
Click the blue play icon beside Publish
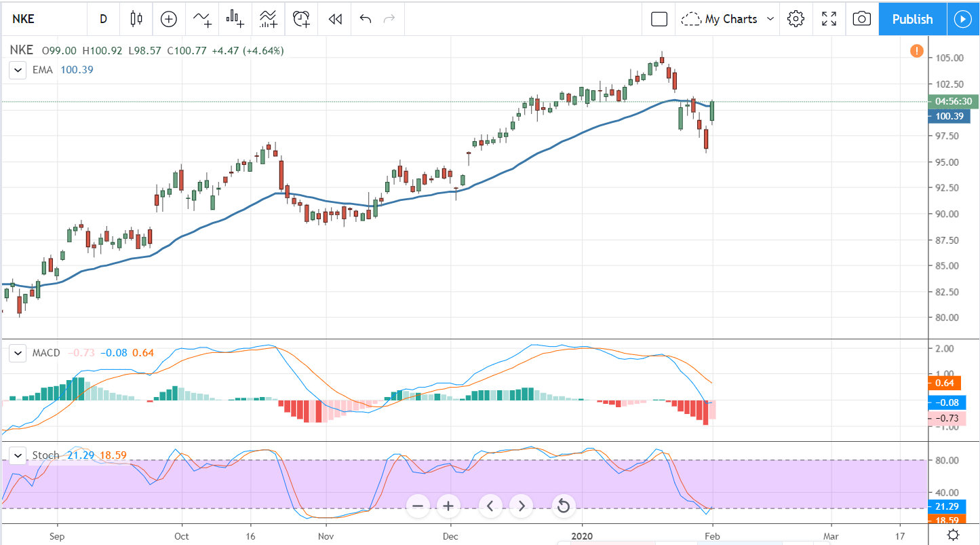click(x=963, y=19)
